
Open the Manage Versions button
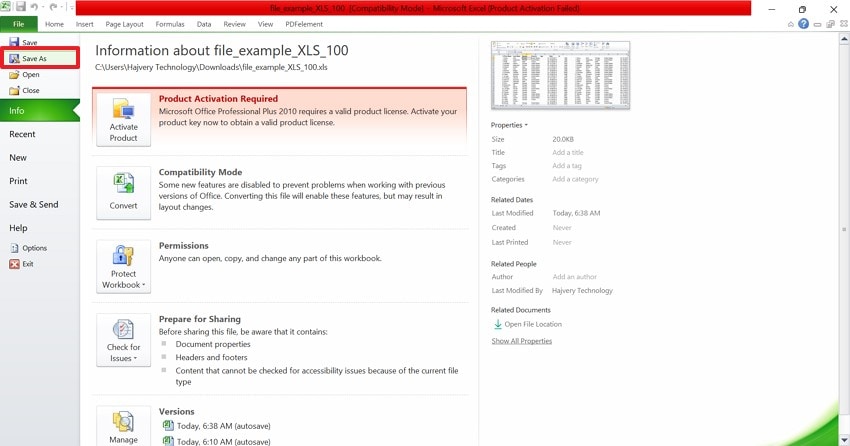pyautogui.click(x=124, y=426)
